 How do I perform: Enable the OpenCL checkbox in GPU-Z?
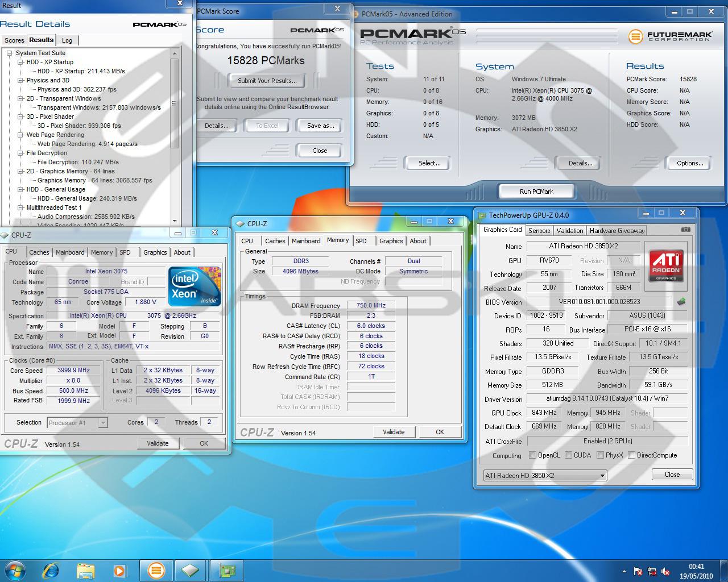532,455
